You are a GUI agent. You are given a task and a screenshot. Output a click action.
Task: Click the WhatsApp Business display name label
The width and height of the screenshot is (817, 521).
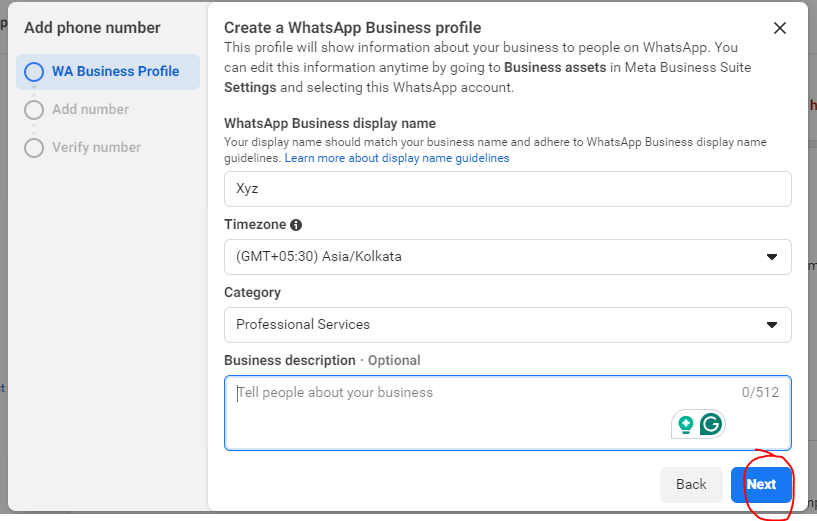pos(330,123)
